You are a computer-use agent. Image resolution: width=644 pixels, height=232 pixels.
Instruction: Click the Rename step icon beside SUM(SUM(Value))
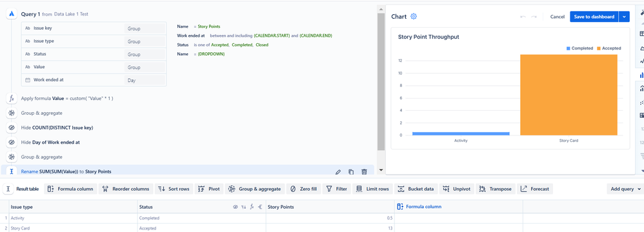tap(12, 171)
